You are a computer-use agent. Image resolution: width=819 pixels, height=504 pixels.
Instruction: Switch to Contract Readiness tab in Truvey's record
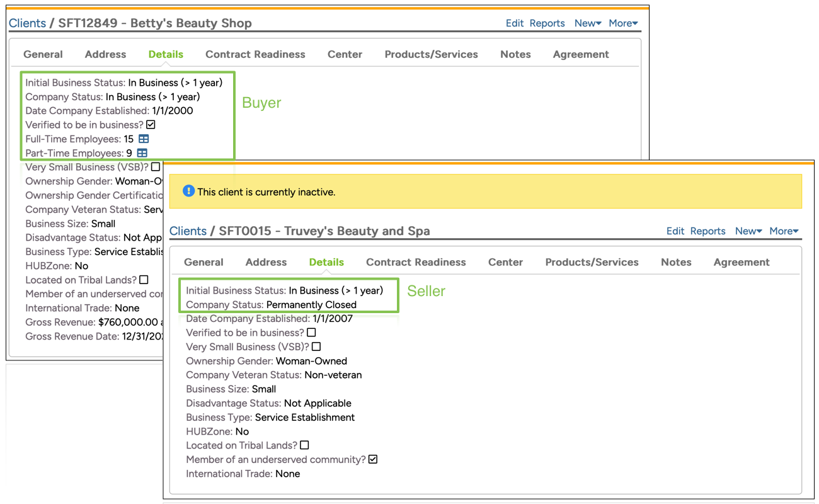pyautogui.click(x=416, y=262)
